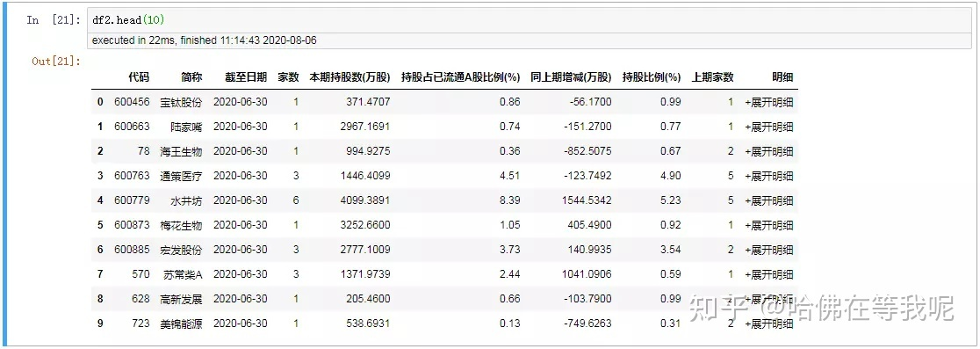Screen dimensions: 980x349
Task: Open +展开明细 link for 宝钛股份
Action: point(768,102)
